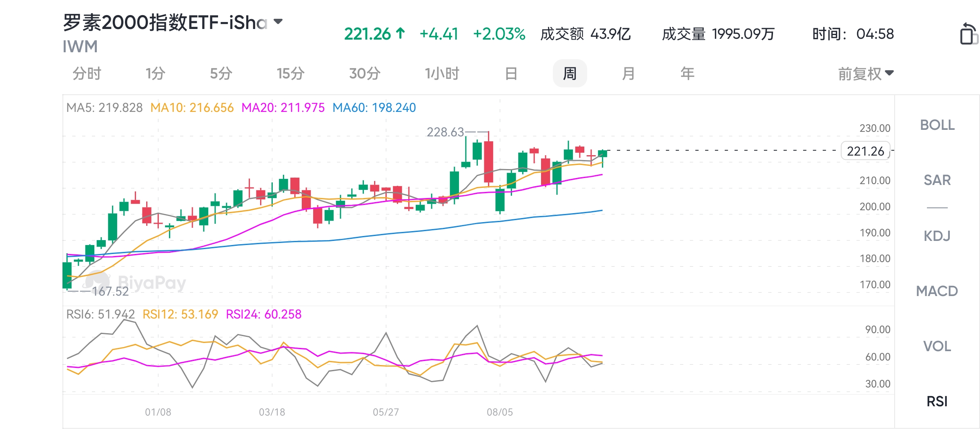Click the 200.00 price axis label

click(x=875, y=207)
